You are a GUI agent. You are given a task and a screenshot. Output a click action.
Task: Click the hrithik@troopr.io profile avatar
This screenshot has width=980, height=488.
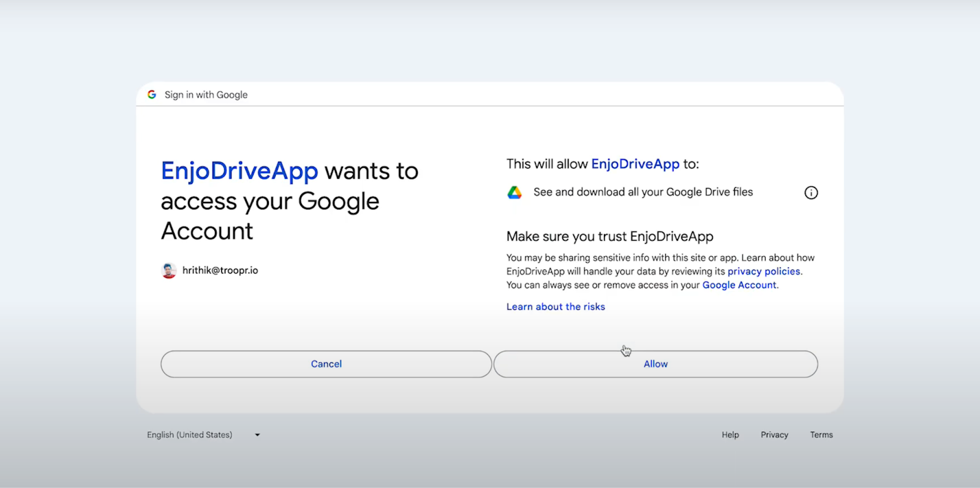click(x=169, y=271)
